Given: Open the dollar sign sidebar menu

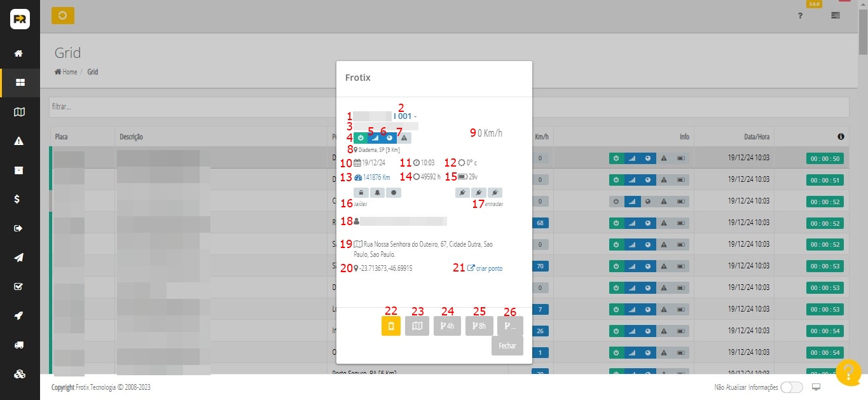Looking at the screenshot, I should [20, 199].
